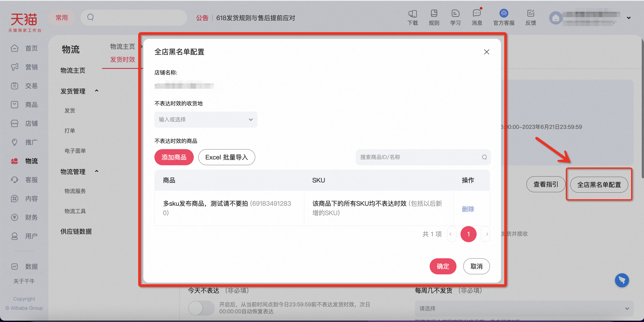Click the account avatar icon
Viewport: 644px width, 322px height.
coord(555,18)
